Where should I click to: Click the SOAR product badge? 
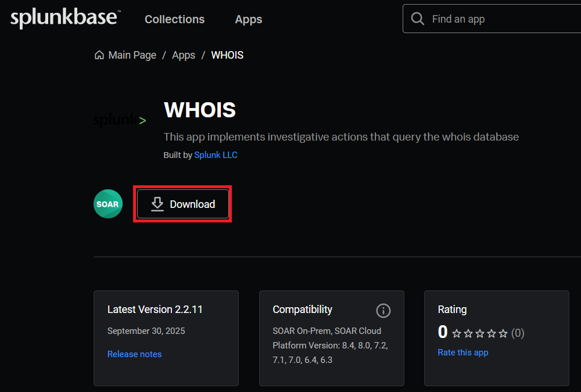[108, 204]
